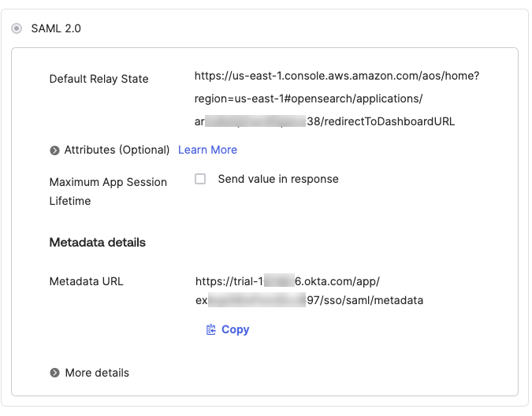The image size is (532, 416).
Task: Click the relay state URL's first line
Action: (337, 76)
